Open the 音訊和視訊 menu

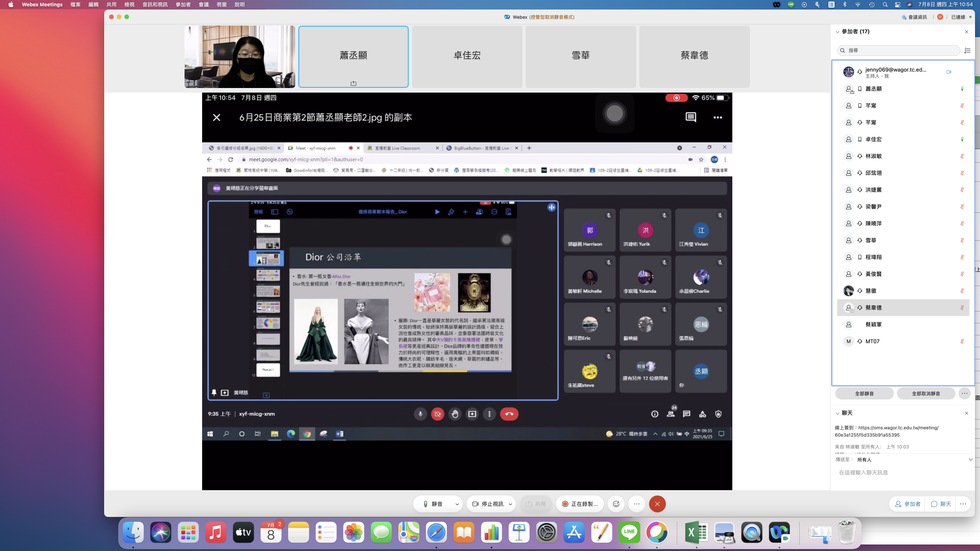pos(155,5)
